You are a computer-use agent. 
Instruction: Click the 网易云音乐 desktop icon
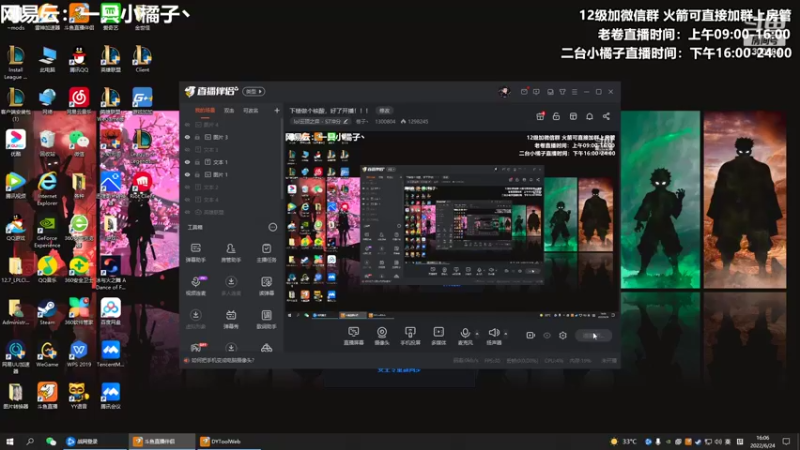[x=79, y=100]
